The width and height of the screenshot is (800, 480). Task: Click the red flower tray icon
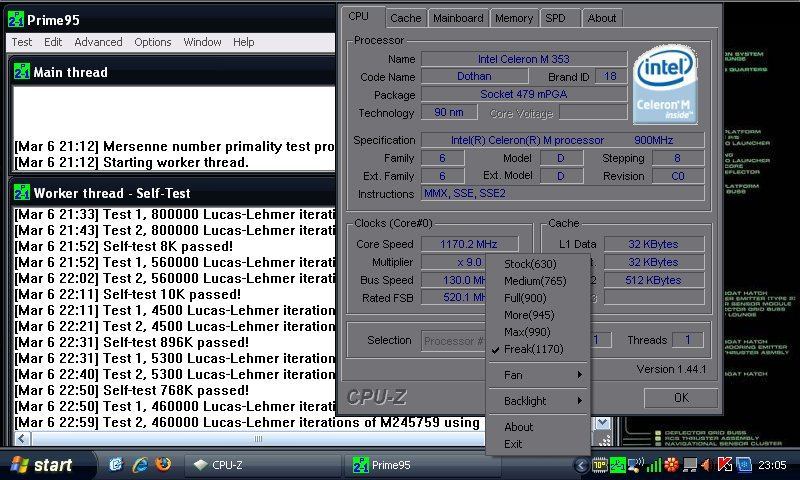[x=671, y=465]
